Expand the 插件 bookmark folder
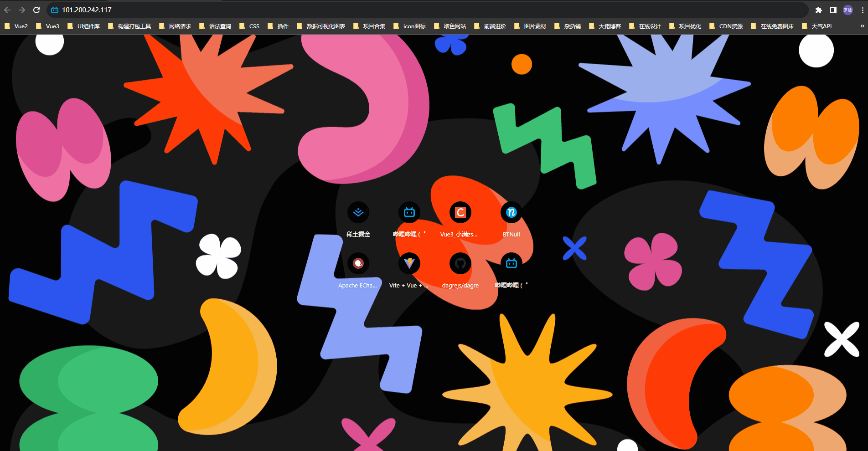868x451 pixels. point(278,26)
